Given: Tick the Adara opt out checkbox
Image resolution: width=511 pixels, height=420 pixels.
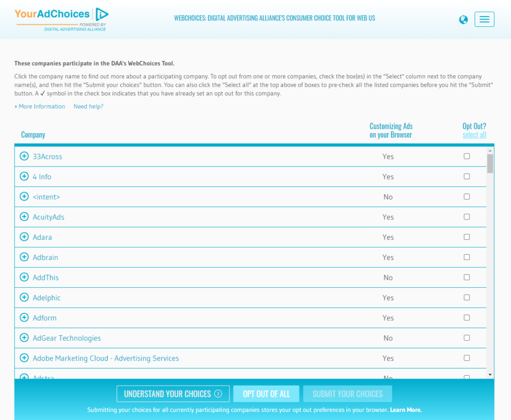Looking at the screenshot, I should tap(467, 237).
